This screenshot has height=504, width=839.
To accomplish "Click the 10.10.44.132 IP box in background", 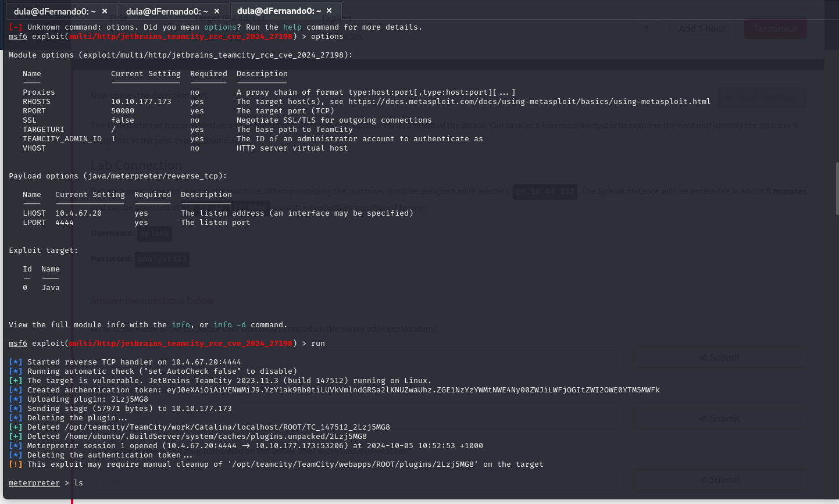I will click(545, 191).
